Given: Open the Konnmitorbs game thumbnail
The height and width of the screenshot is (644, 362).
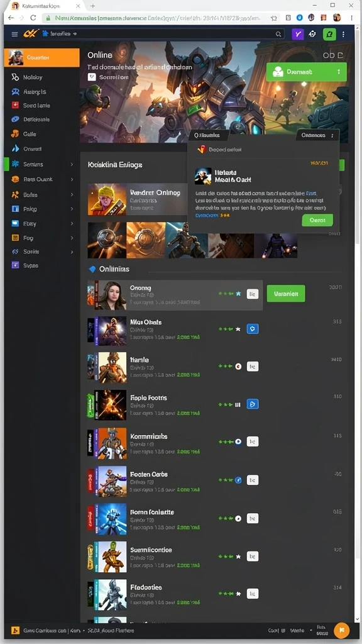Looking at the screenshot, I should coord(107,443).
